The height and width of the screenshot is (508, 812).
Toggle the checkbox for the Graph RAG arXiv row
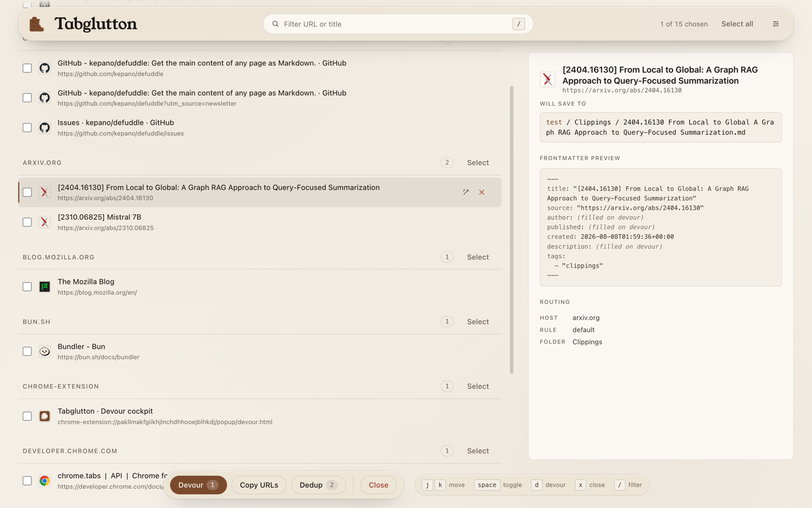click(x=27, y=192)
